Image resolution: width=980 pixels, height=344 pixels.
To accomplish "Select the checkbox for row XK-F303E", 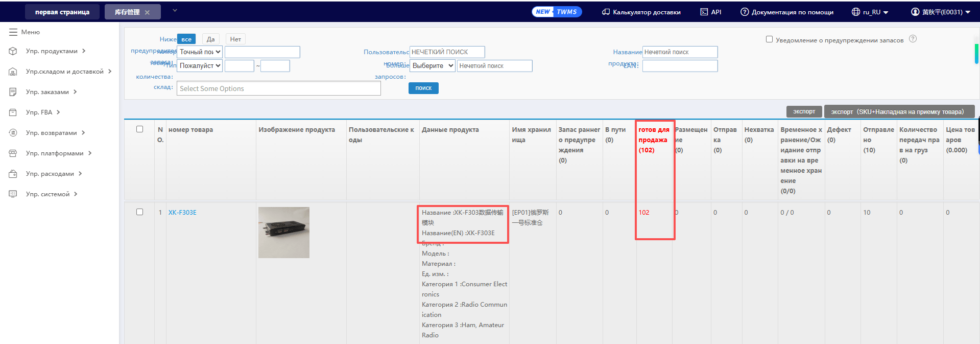I will (x=139, y=212).
